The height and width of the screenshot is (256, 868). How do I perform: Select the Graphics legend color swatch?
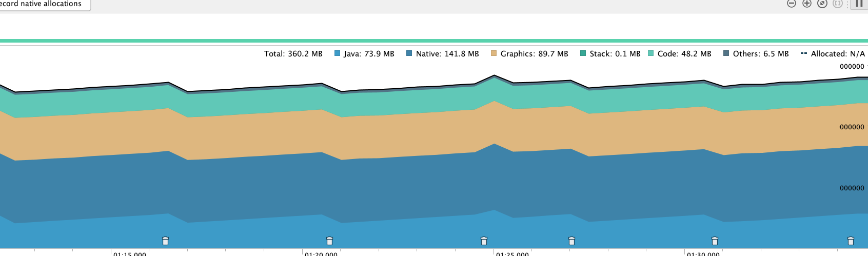click(x=494, y=53)
